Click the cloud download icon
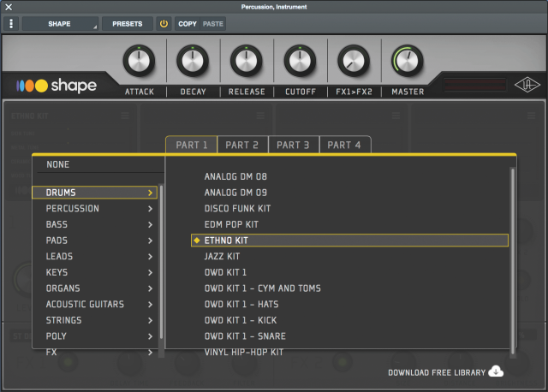 pyautogui.click(x=496, y=371)
